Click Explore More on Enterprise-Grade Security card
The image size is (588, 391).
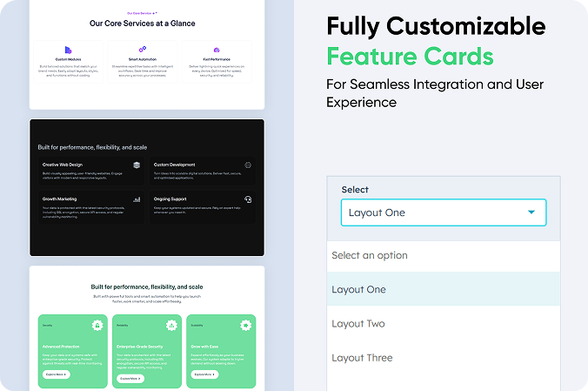130,379
